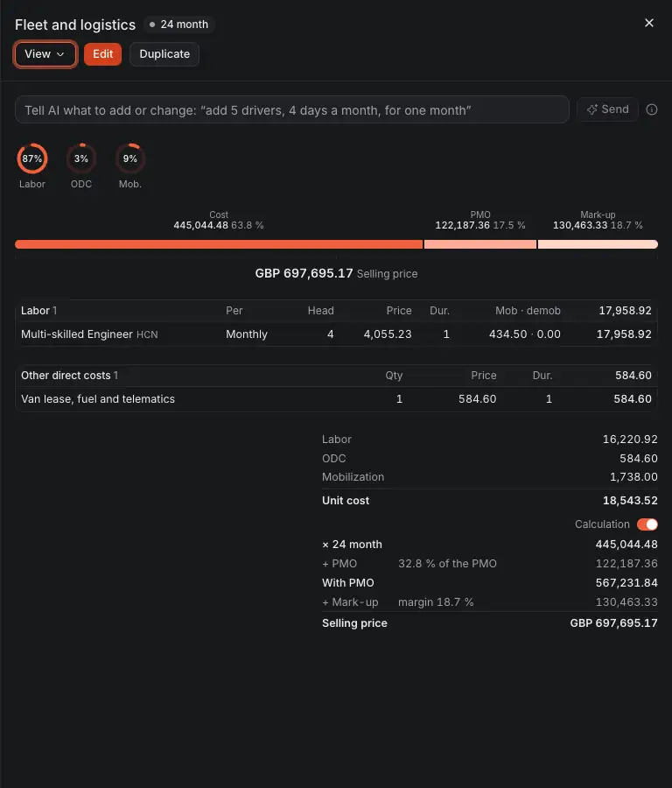Click the Unit cost value 18,543.52

(x=630, y=501)
